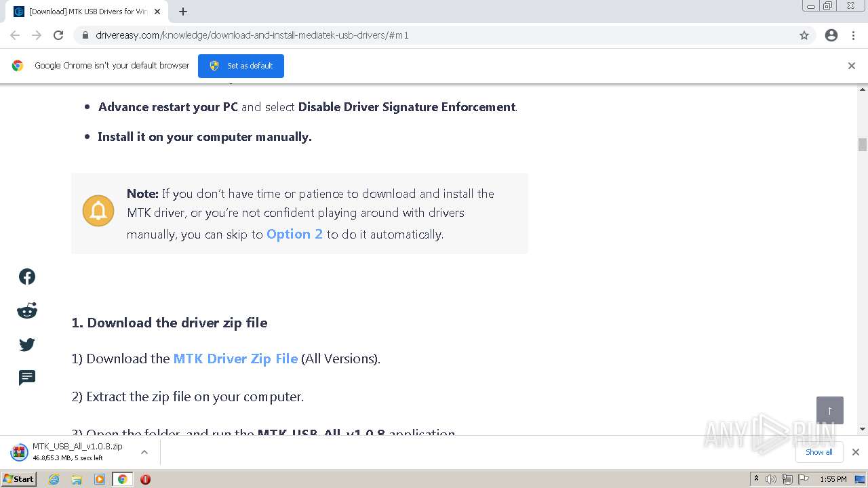Screen dimensions: 868x488
Task: Share the article on Facebook
Action: pyautogui.click(x=27, y=277)
